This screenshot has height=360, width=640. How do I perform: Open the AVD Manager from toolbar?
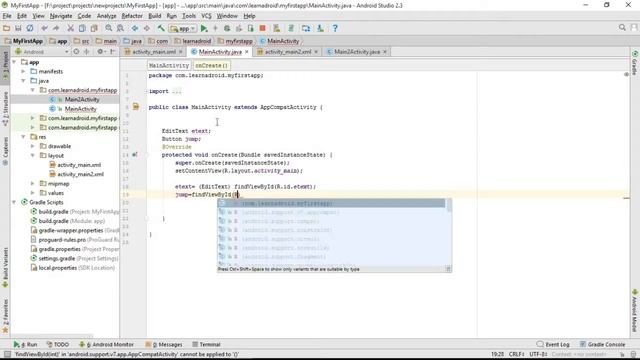[277, 28]
